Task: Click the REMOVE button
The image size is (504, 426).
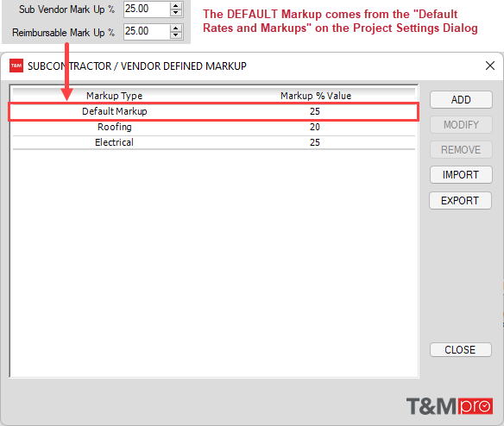Action: coord(461,150)
